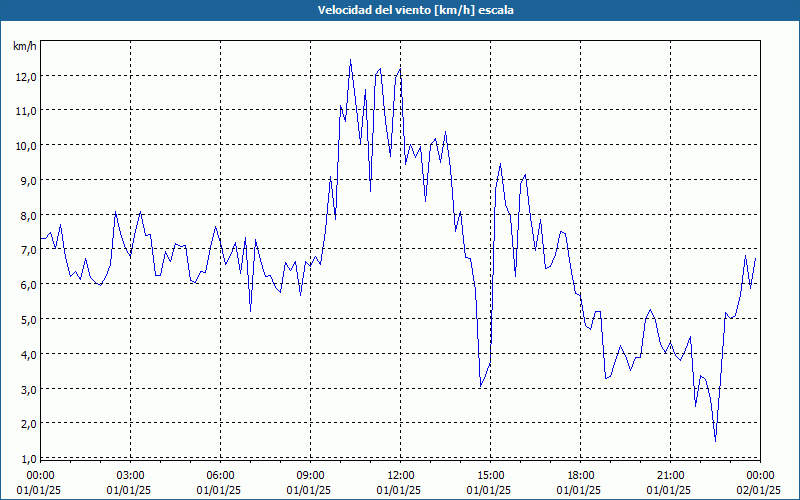This screenshot has width=800, height=500.
Task: Click the '06:00' time axis label
Action: (x=220, y=476)
